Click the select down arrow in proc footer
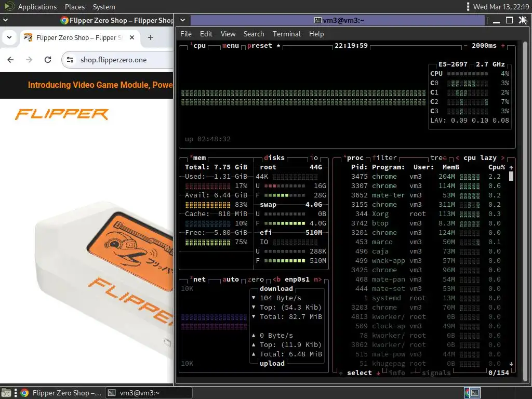 point(378,373)
